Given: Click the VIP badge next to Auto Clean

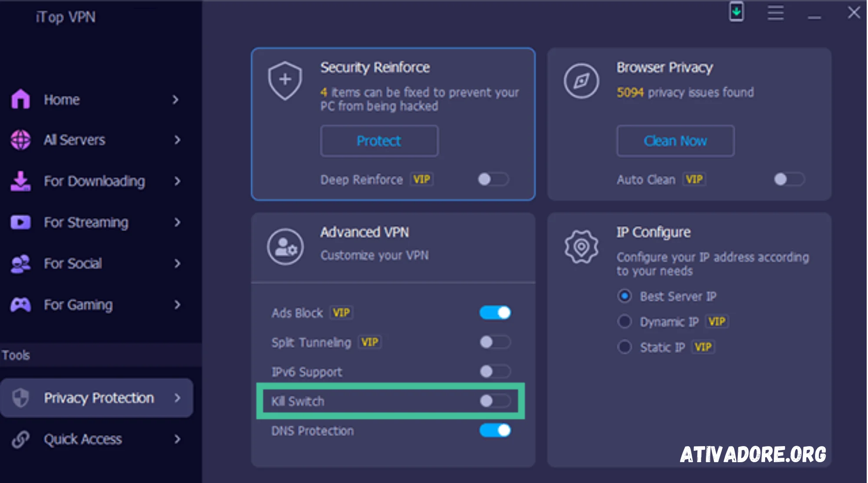Looking at the screenshot, I should (694, 179).
